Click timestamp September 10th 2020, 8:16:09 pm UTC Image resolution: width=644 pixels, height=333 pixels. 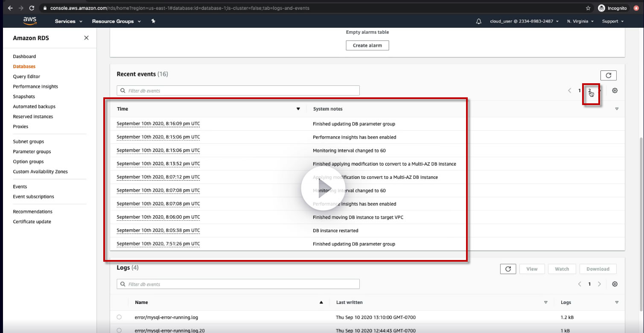point(158,124)
